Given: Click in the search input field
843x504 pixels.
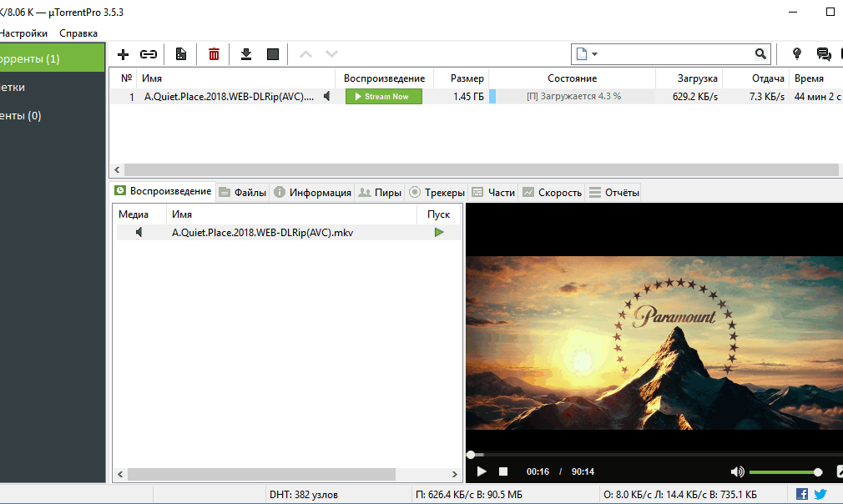Looking at the screenshot, I should point(676,53).
